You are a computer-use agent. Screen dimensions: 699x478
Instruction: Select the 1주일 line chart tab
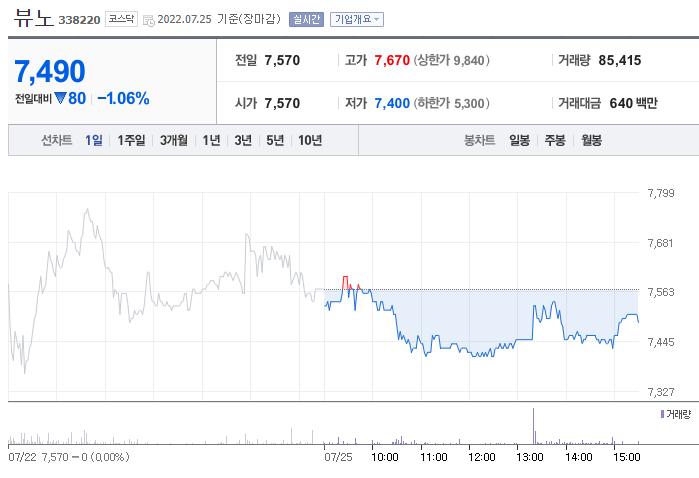coord(131,140)
